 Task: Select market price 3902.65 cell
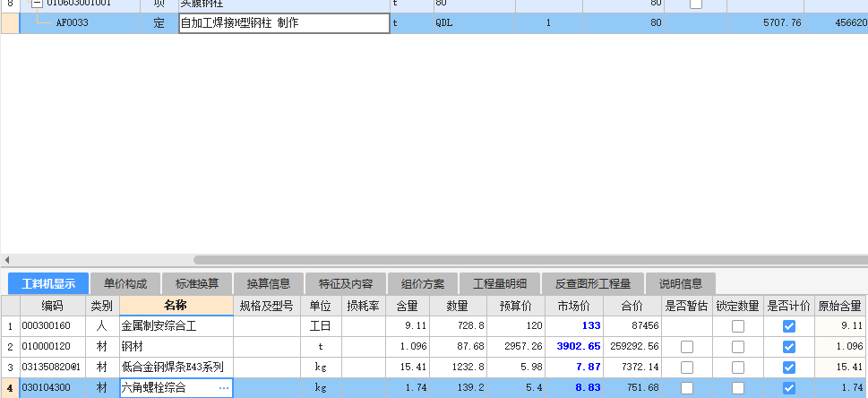click(574, 347)
